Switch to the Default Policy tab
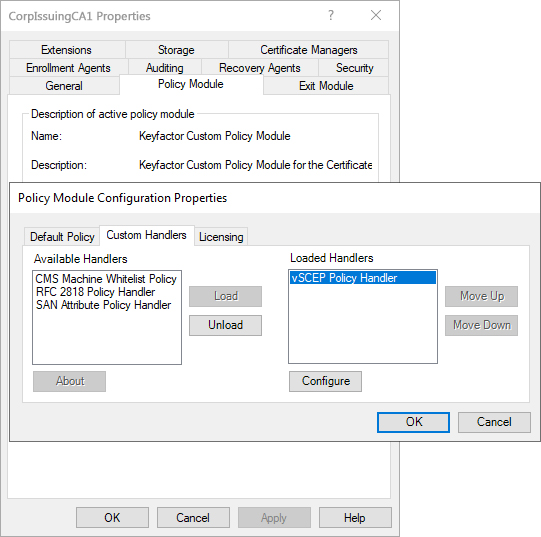Screen dimensions: 541x537 [62, 237]
